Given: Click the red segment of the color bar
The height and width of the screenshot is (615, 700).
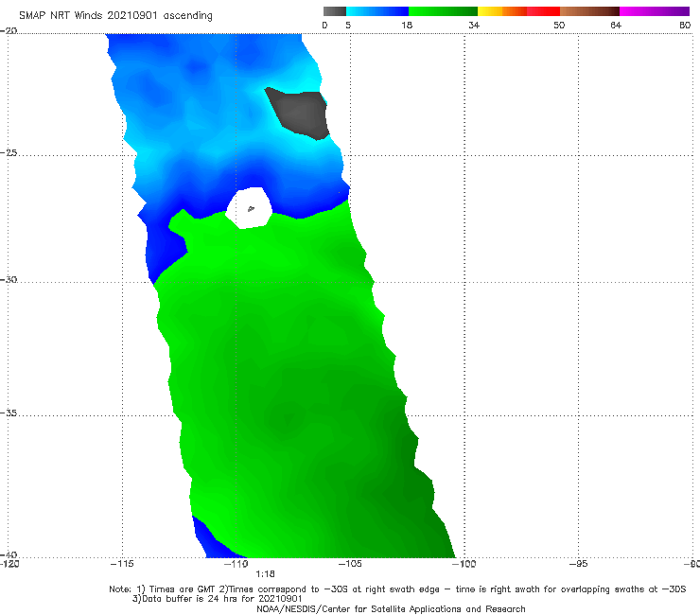Looking at the screenshot, I should pyautogui.click(x=544, y=11).
